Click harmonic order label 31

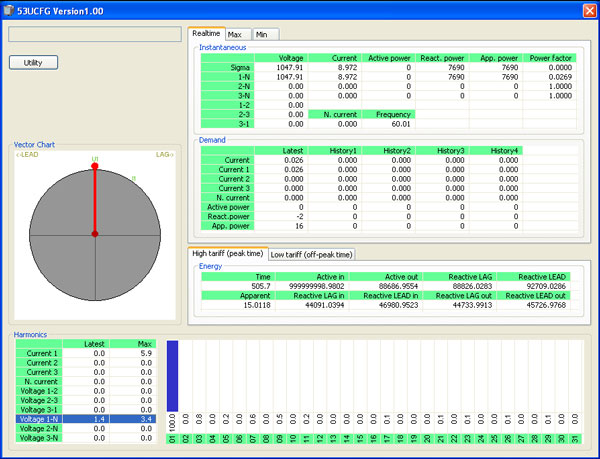[575, 439]
